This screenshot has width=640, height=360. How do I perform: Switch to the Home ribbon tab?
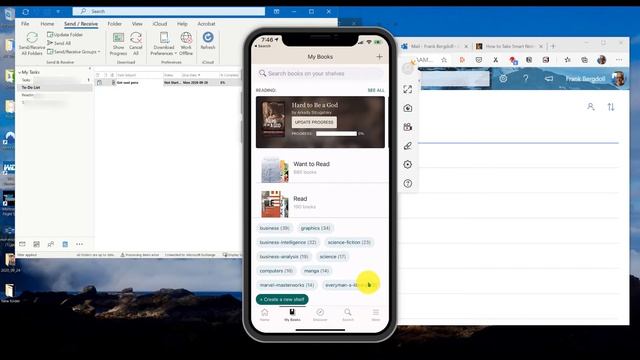(47, 24)
